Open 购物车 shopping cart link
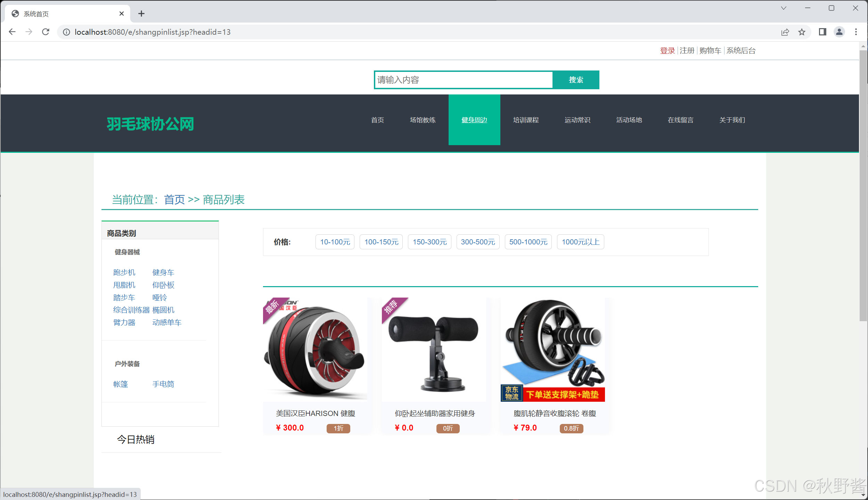Image resolution: width=868 pixels, height=500 pixels. [x=710, y=51]
